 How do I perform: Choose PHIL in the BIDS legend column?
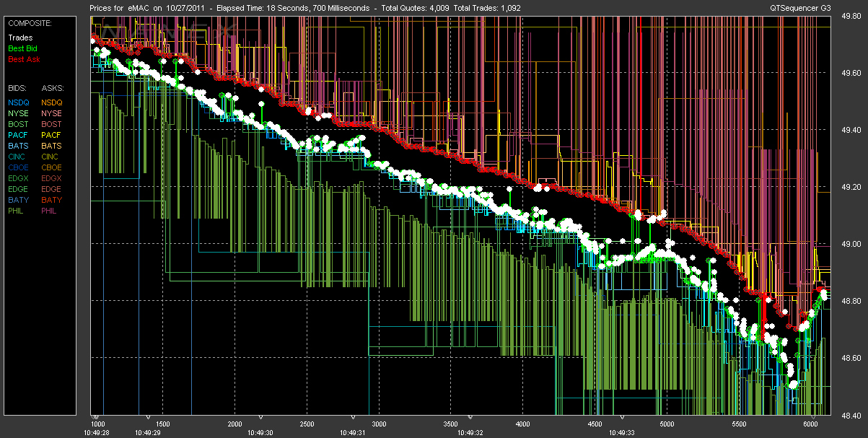(17, 211)
